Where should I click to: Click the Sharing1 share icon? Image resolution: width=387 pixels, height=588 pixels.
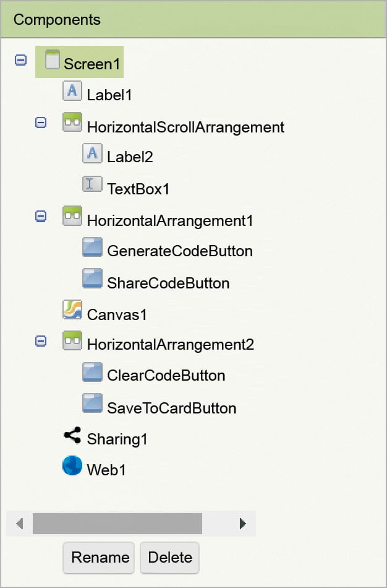tap(72, 436)
